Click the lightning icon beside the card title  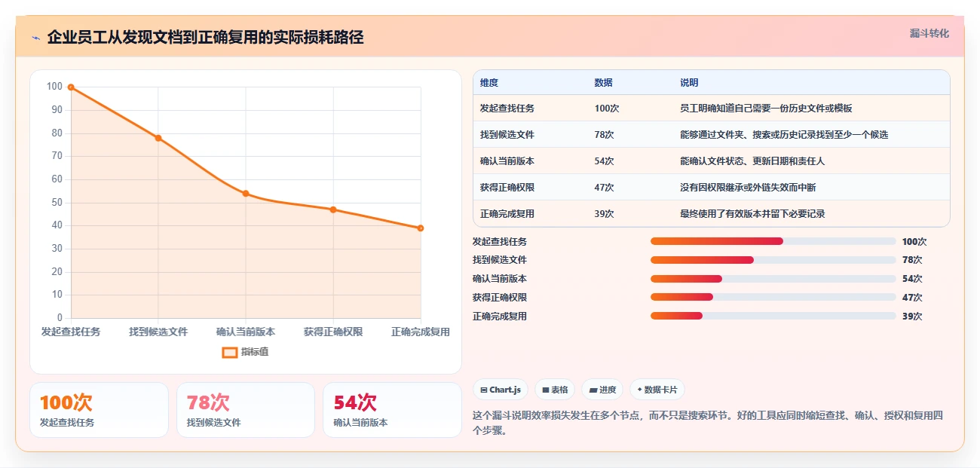[35, 38]
